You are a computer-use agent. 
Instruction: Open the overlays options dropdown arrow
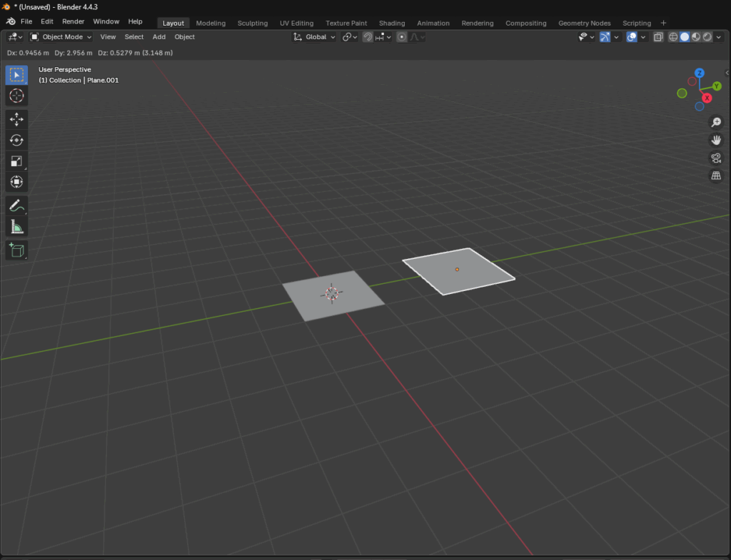point(643,37)
